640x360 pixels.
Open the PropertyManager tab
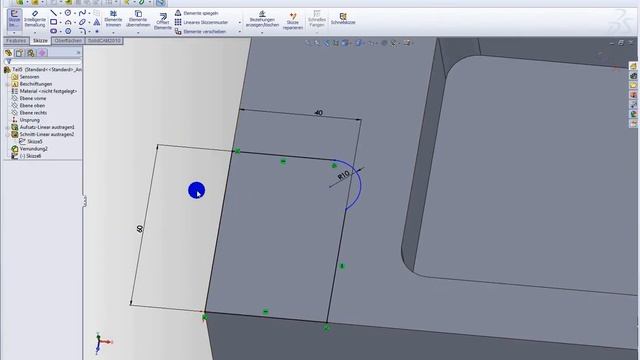(x=19, y=53)
